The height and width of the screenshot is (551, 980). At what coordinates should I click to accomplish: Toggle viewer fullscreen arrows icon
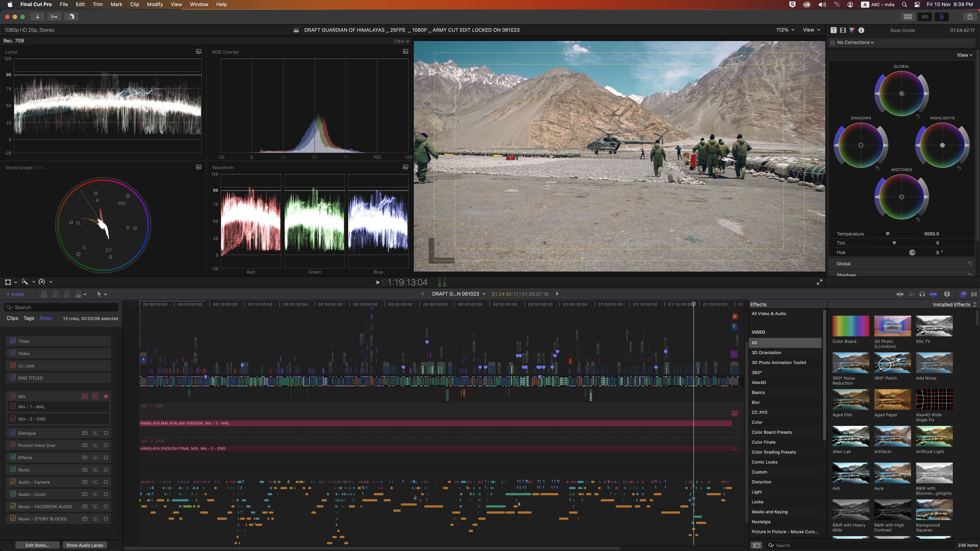pyautogui.click(x=819, y=282)
